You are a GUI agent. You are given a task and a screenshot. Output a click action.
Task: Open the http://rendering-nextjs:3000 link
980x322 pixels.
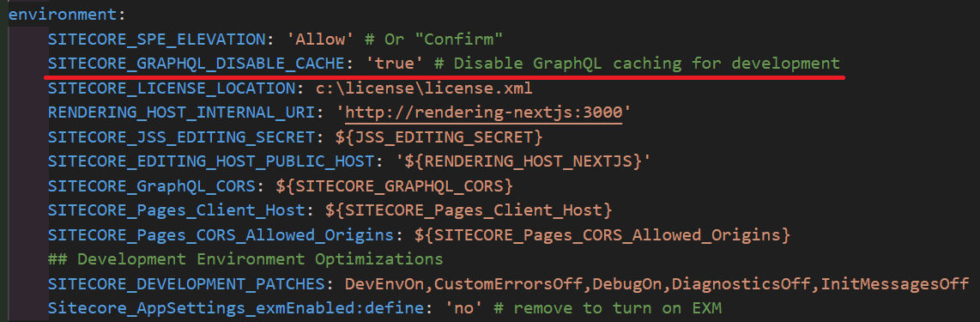[484, 112]
